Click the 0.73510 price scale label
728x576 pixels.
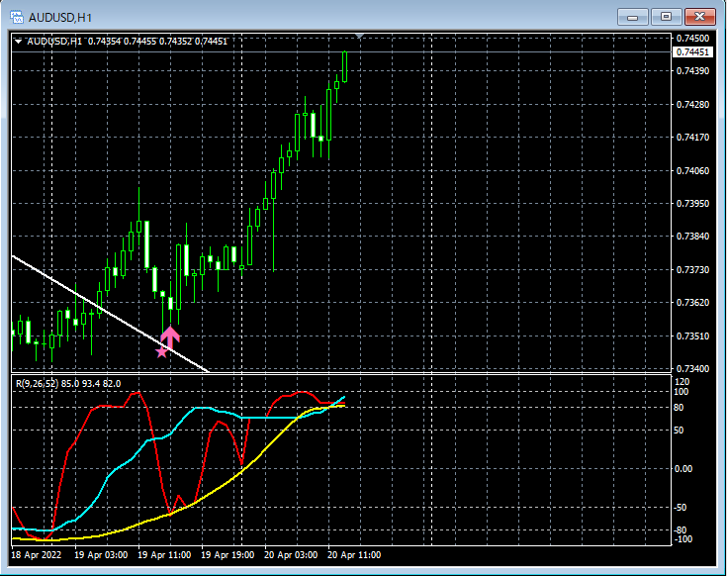(x=692, y=336)
